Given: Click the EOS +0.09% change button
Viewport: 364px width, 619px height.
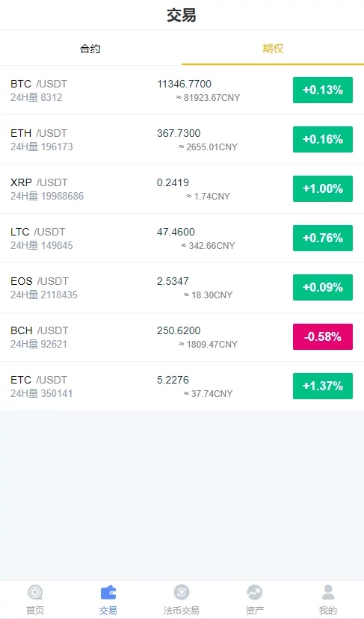Looking at the screenshot, I should click(x=323, y=287).
